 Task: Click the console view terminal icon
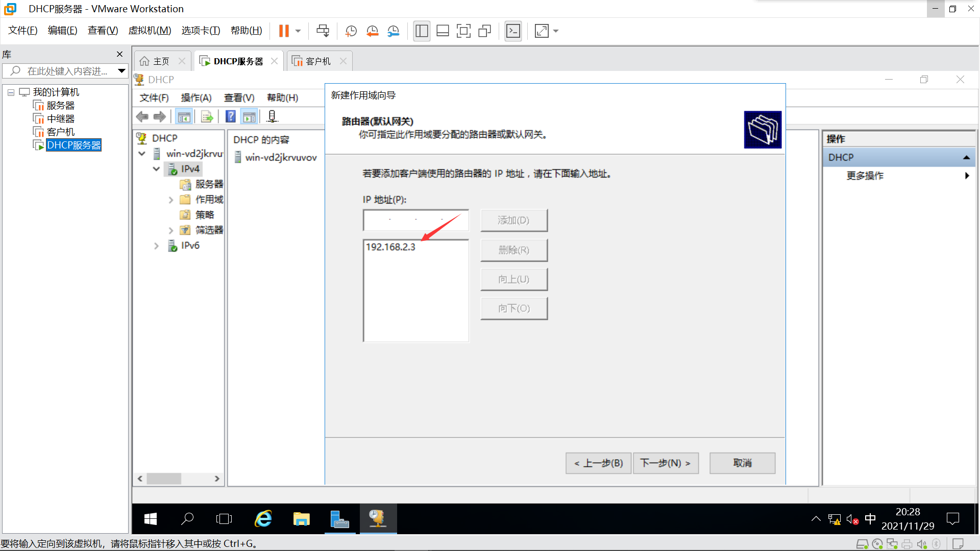(x=513, y=31)
